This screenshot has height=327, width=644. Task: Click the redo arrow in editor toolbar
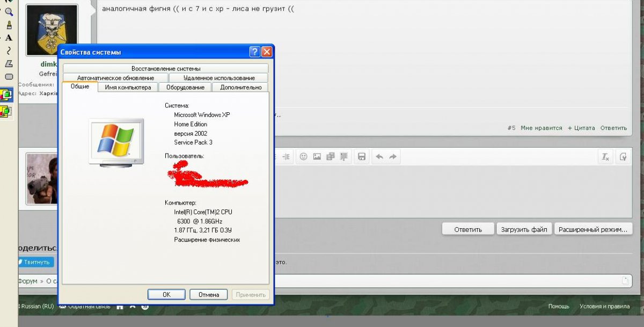[x=393, y=157]
